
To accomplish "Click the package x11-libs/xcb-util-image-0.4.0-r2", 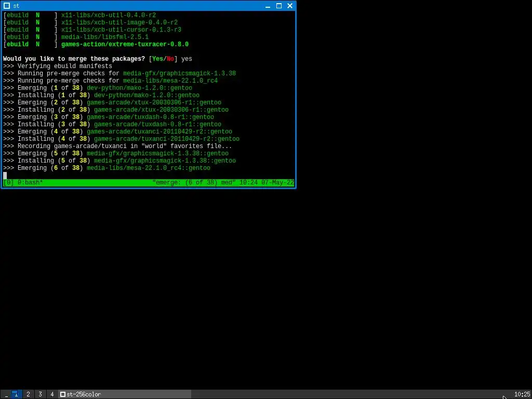I will (x=119, y=22).
